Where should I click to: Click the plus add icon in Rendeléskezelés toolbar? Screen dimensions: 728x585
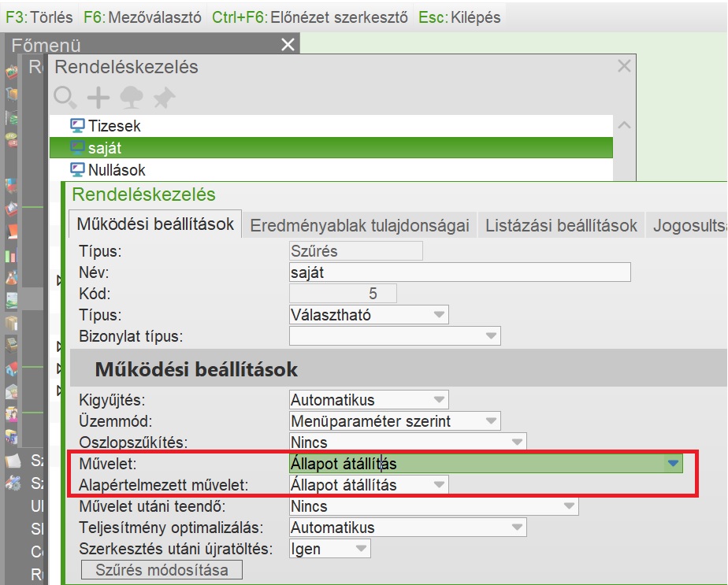coord(98,97)
